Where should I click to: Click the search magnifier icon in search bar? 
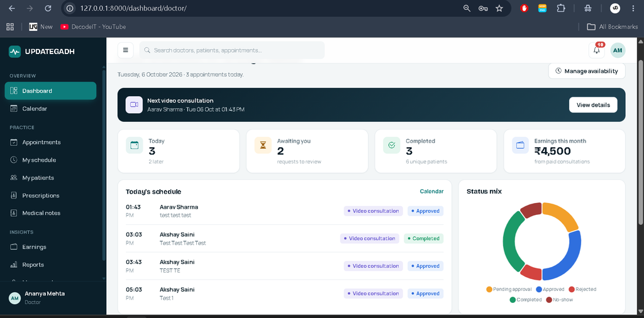(147, 50)
